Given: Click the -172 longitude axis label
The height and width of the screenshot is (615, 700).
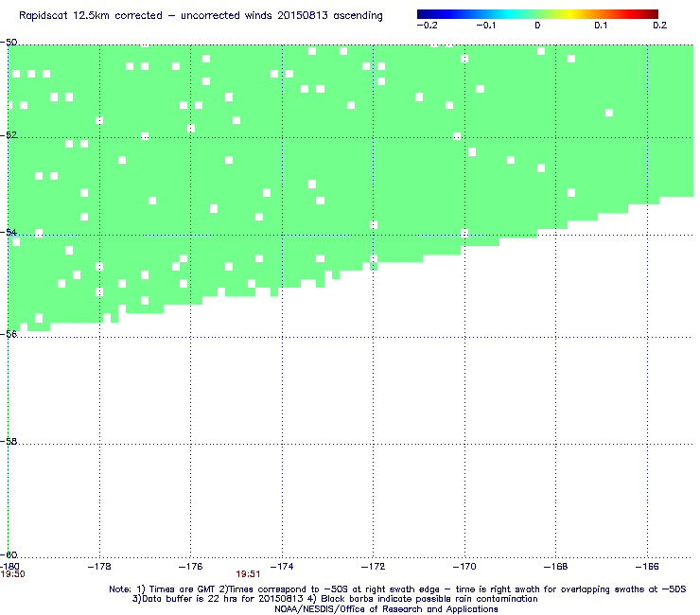Looking at the screenshot, I should point(374,567).
